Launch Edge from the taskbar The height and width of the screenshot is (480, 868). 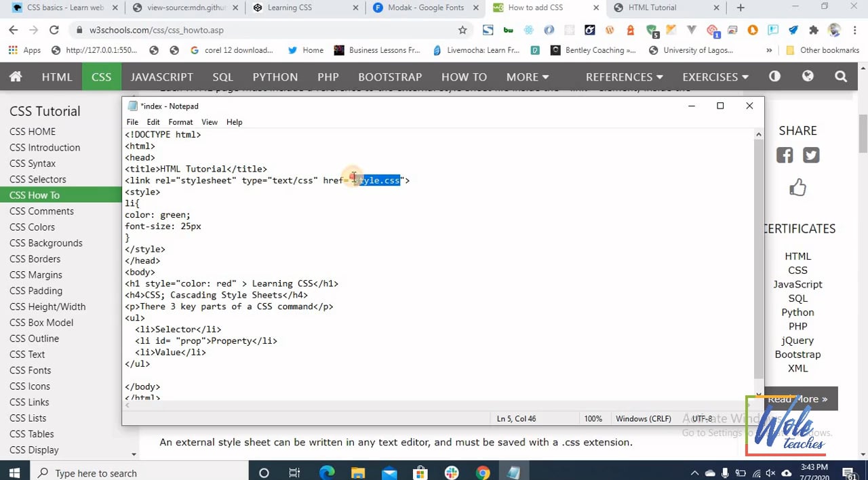coord(327,473)
